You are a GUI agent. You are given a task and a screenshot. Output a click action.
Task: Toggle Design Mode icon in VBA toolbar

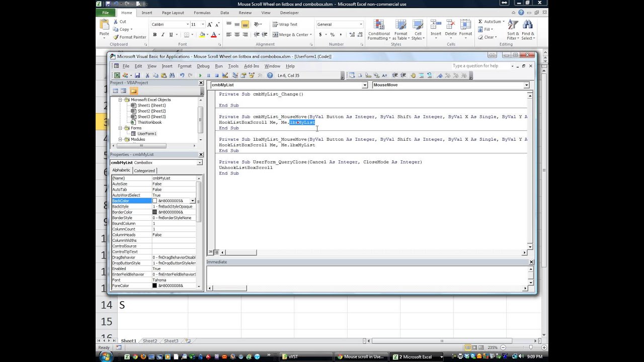point(225,75)
